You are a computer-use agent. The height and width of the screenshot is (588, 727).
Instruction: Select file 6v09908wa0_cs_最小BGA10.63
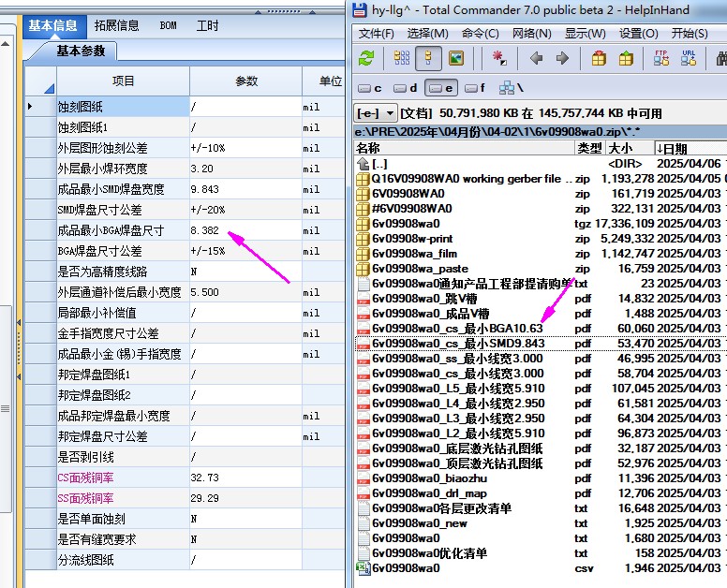457,329
